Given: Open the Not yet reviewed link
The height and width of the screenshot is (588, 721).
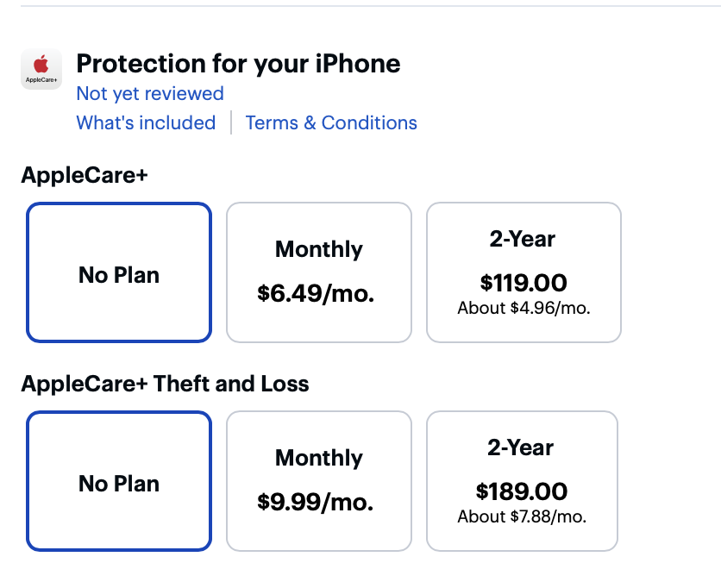Looking at the screenshot, I should [x=149, y=93].
